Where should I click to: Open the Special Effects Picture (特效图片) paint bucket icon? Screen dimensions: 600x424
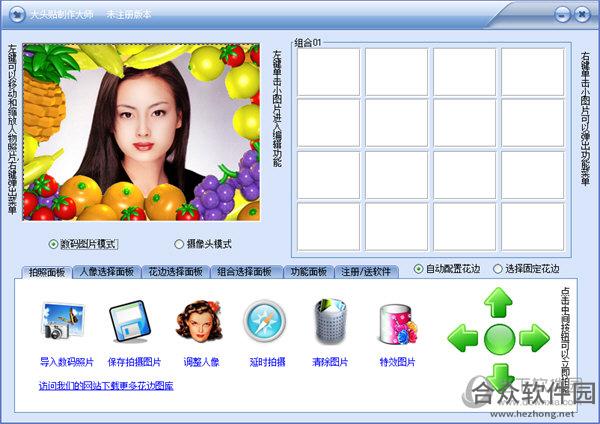point(398,325)
